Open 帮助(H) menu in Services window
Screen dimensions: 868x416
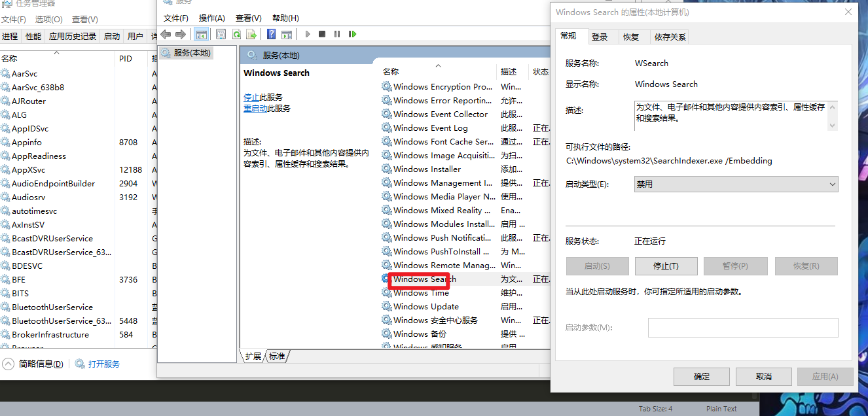click(285, 18)
